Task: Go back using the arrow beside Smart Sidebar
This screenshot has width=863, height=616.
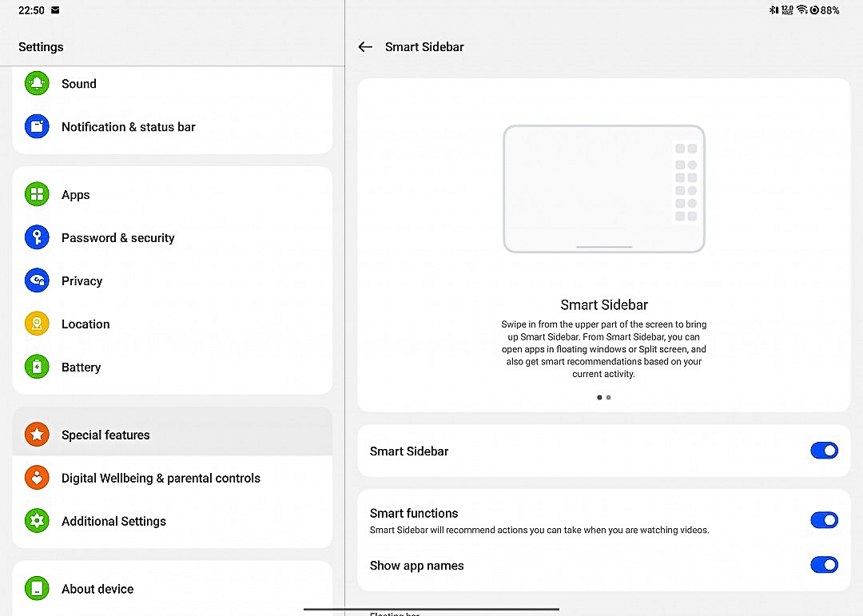Action: click(365, 47)
